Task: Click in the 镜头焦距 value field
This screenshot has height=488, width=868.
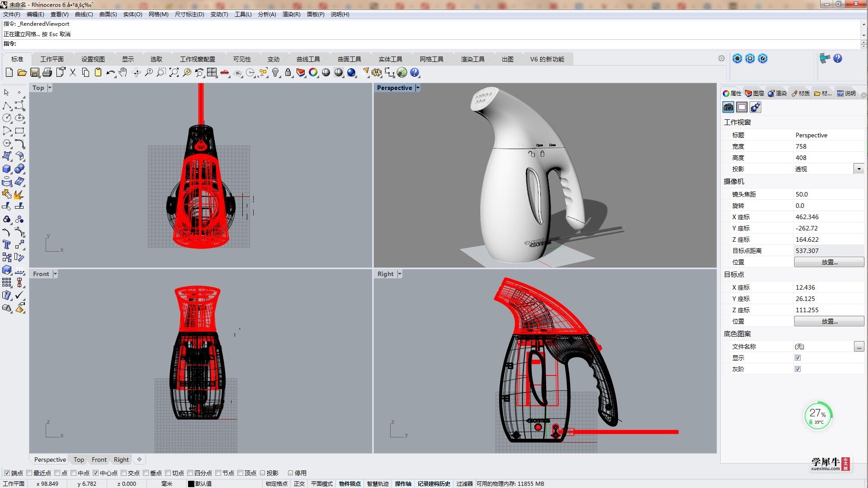Action: pos(829,194)
